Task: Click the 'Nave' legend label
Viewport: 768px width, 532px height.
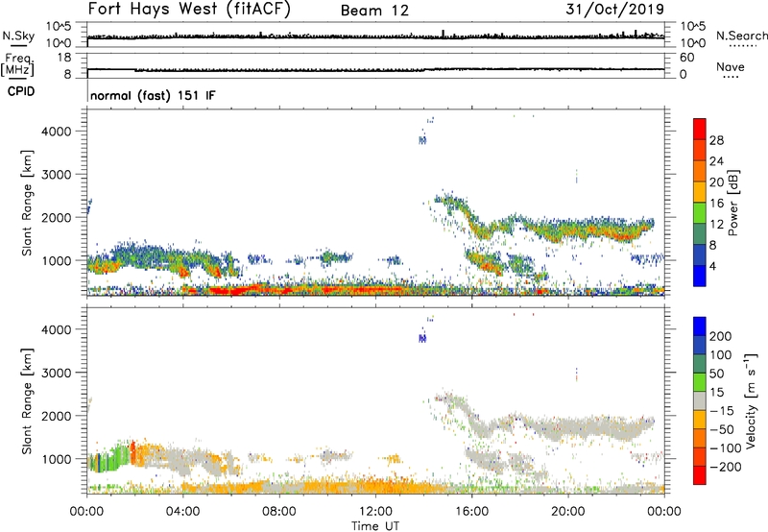Action: point(731,66)
